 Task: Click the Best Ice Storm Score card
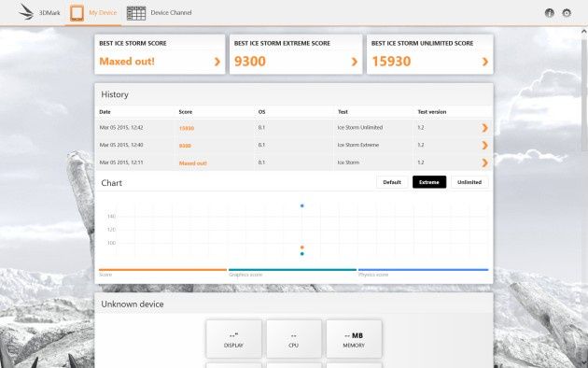tap(160, 54)
